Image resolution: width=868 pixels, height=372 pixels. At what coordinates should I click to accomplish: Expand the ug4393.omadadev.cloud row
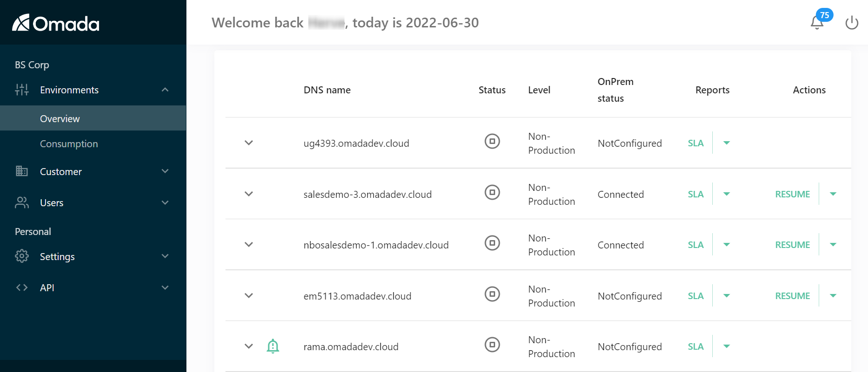coord(249,143)
